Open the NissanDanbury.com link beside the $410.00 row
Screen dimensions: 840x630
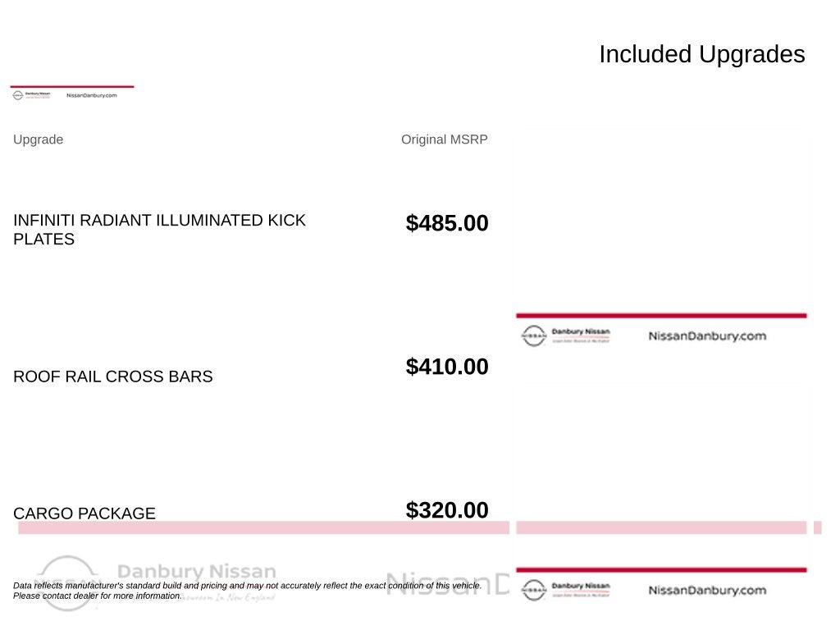coord(707,336)
